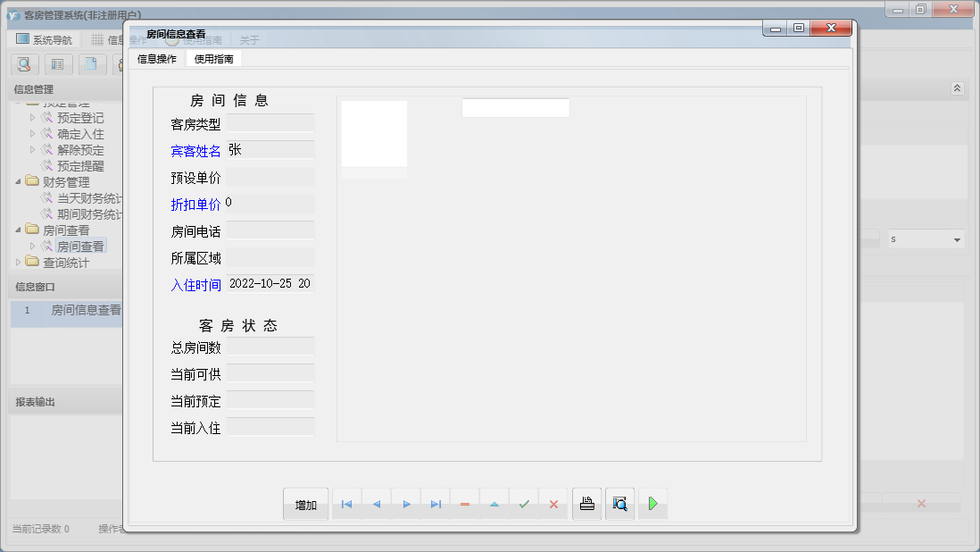The image size is (980, 552).
Task: Click the 房间电话 field
Action: (x=270, y=230)
